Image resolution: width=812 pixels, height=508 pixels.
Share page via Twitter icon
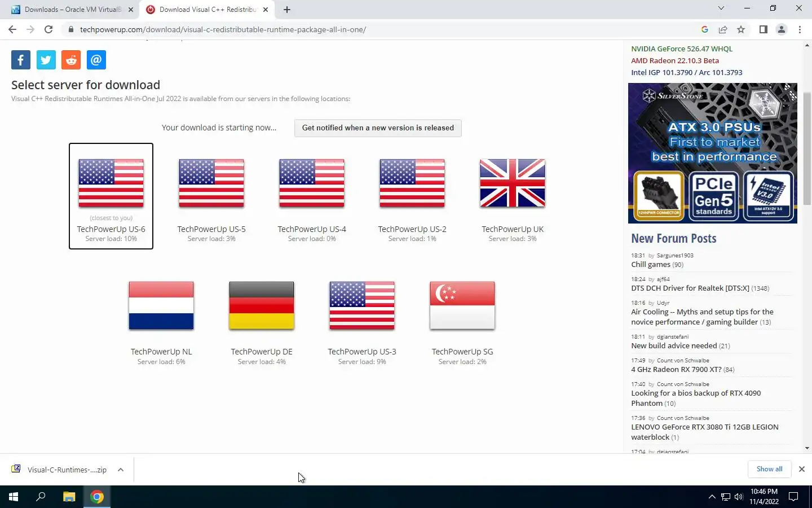point(46,60)
